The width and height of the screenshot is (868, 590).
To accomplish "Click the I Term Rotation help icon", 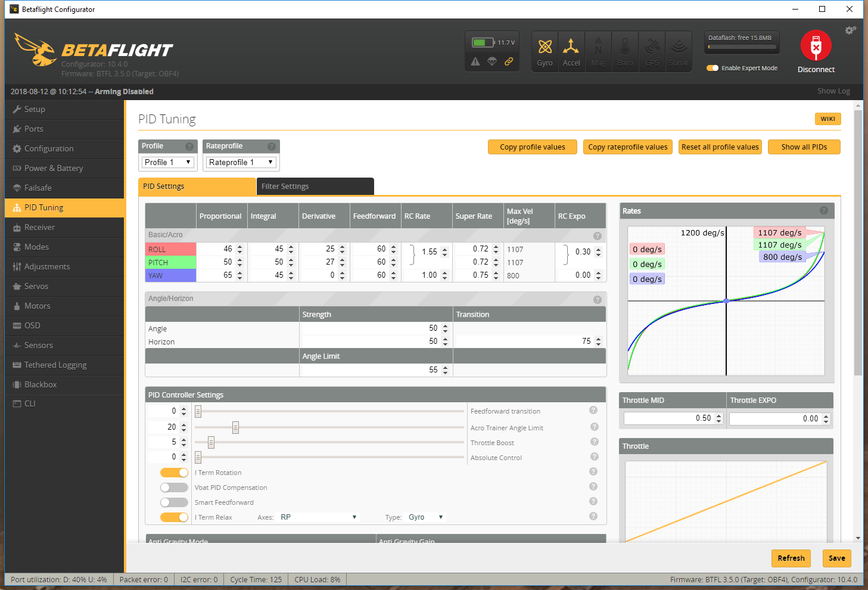I will 593,471.
